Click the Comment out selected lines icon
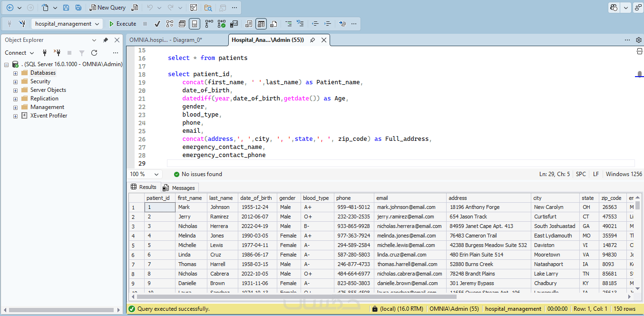The height and width of the screenshot is (316, 644). click(x=288, y=24)
